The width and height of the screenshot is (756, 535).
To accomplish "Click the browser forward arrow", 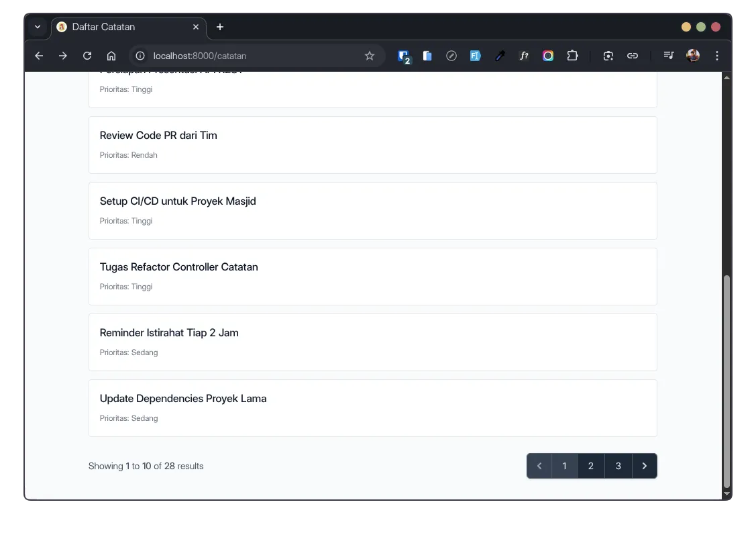I will (x=63, y=56).
